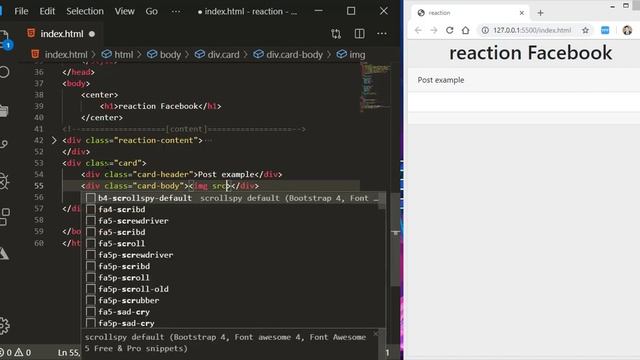Viewport: 640px width, 360px height.
Task: Click the Ln 55 cursor position indicator
Action: click(x=69, y=352)
